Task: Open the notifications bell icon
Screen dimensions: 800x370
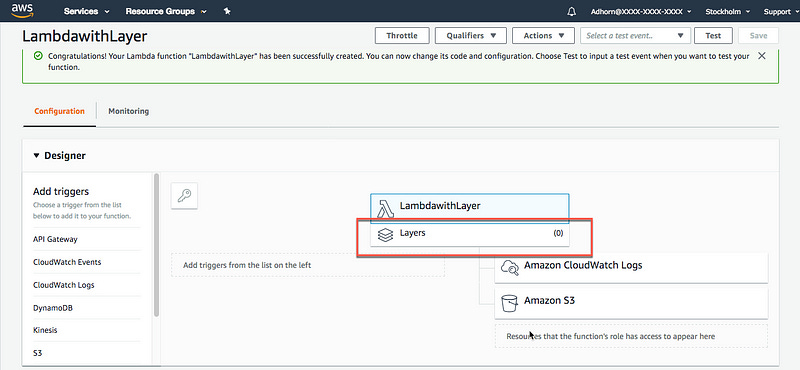Action: tap(571, 11)
